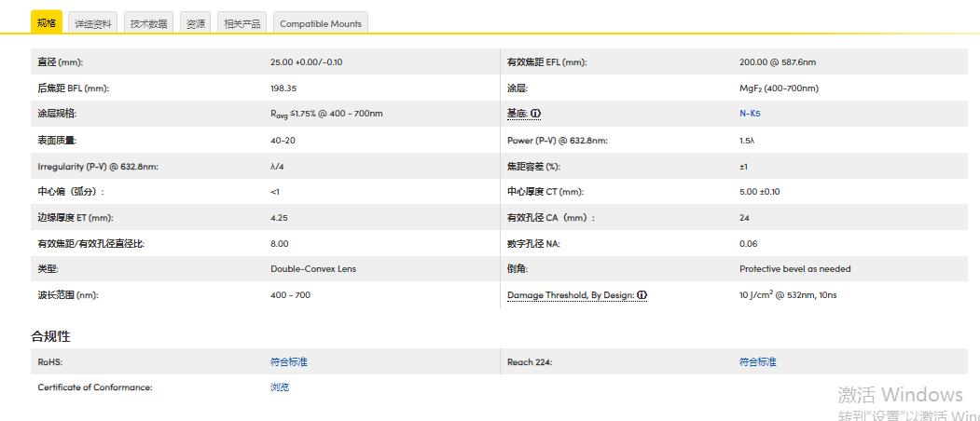
Task: Switch to the 规格 tab
Action: pos(46,22)
